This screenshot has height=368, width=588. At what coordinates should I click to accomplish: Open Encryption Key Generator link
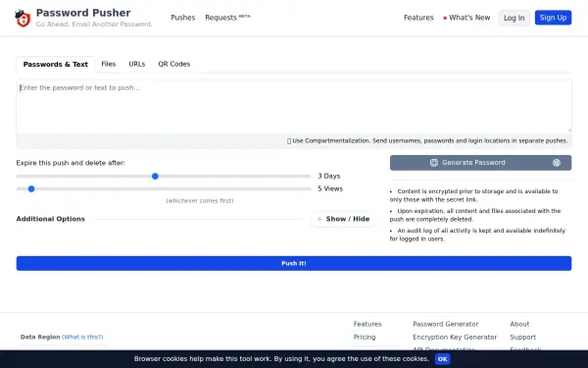click(455, 338)
